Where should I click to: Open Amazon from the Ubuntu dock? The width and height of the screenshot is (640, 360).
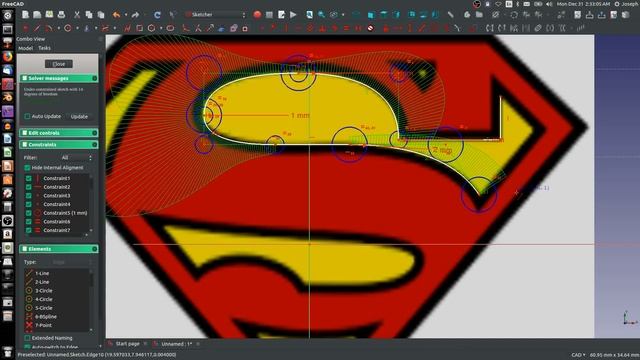coord(8,234)
